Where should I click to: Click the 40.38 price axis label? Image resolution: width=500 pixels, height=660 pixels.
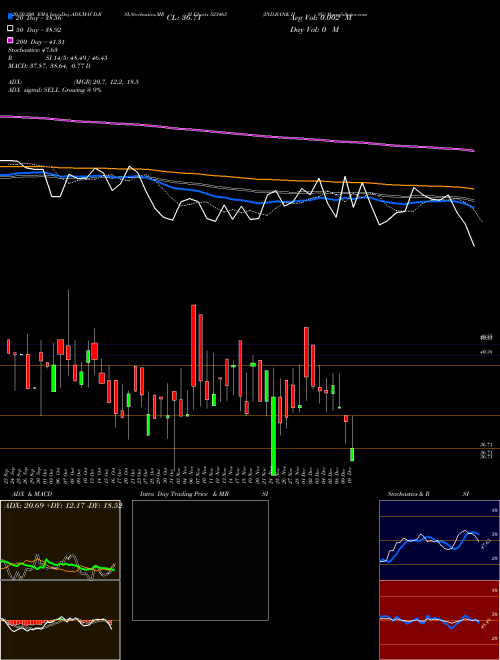(486, 352)
